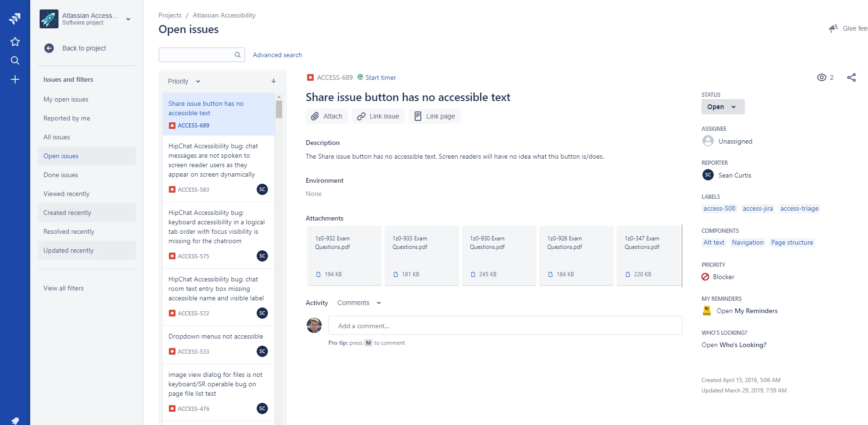Click the SC avatar on ACCESS-583 card
The width and height of the screenshot is (868, 425).
coord(262,189)
